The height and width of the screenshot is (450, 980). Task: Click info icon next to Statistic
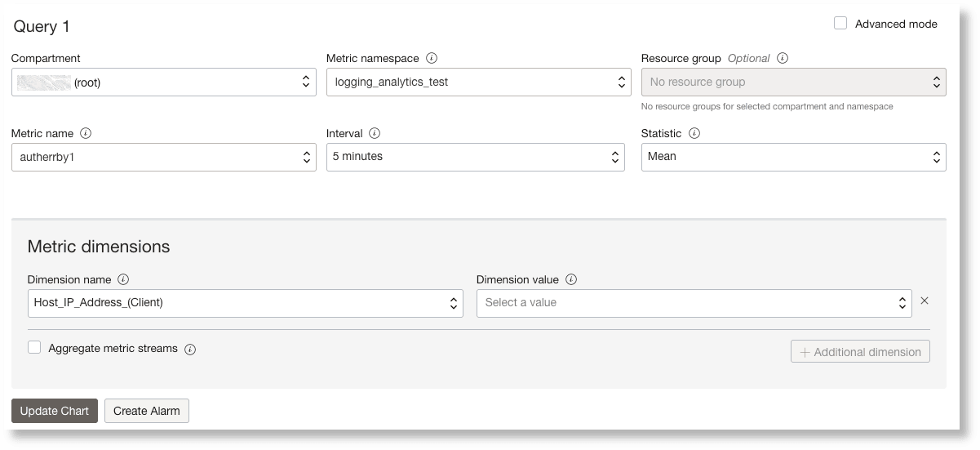coord(694,133)
